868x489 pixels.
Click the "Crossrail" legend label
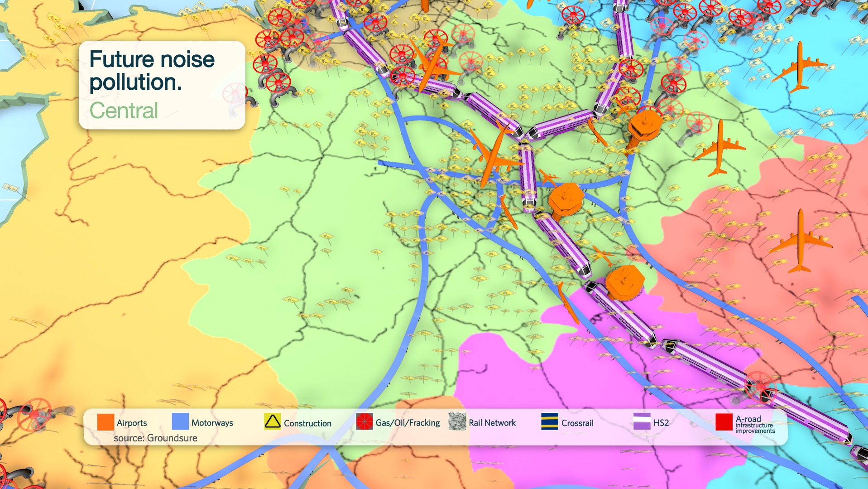pos(577,423)
